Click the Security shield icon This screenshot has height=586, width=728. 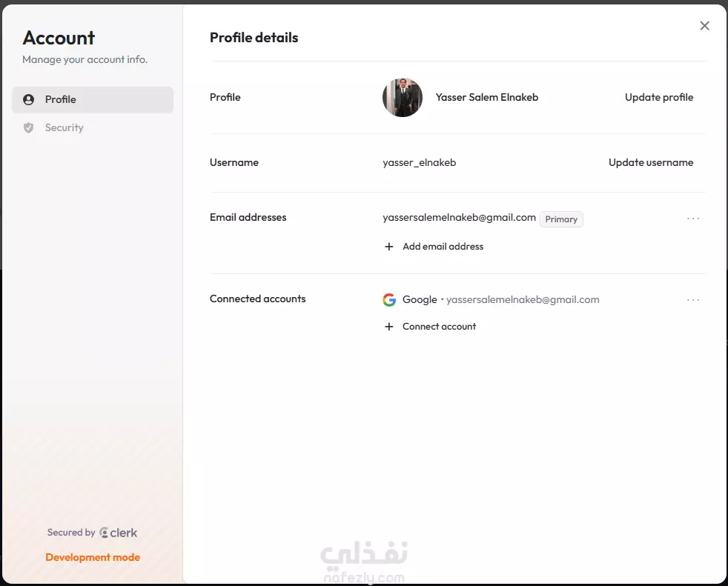(28, 127)
